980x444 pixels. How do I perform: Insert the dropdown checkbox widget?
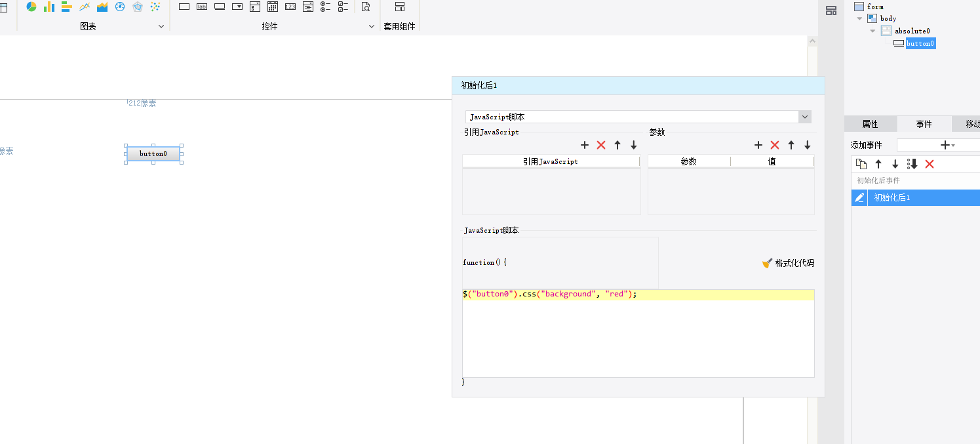click(x=255, y=7)
